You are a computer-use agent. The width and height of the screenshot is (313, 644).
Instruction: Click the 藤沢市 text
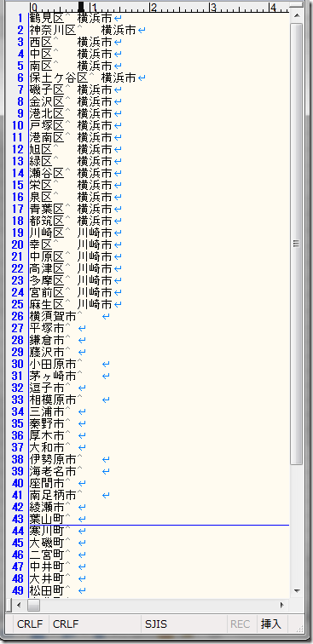click(47, 352)
